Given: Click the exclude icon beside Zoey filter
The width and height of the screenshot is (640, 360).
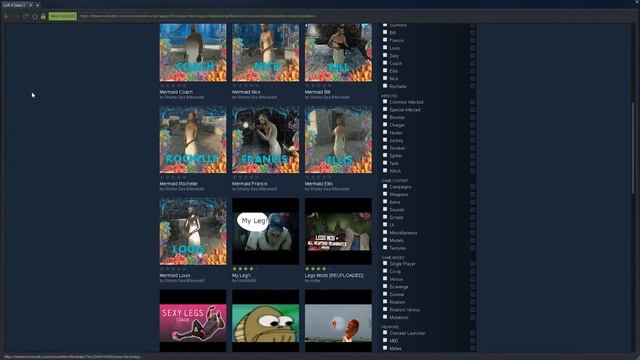Looking at the screenshot, I should tap(472, 56).
